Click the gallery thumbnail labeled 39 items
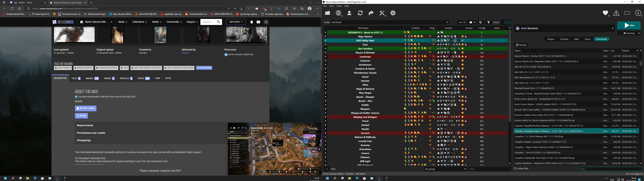 pos(160,35)
